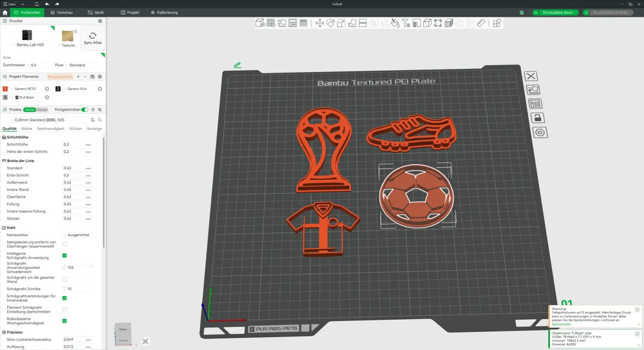
Task: Click the Add object cube icon
Action: [260, 23]
